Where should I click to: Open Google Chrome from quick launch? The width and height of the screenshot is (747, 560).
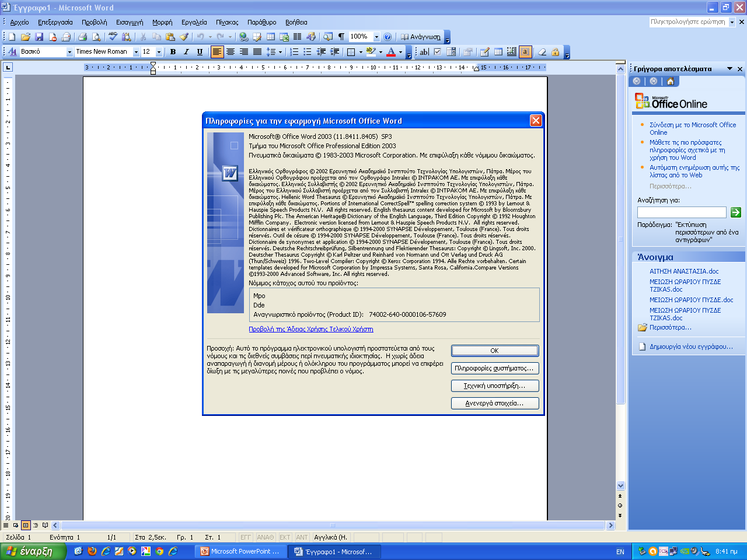[159, 551]
